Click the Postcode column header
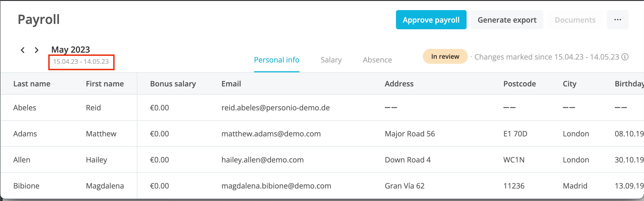Screen dimensions: 644x201 (520, 84)
